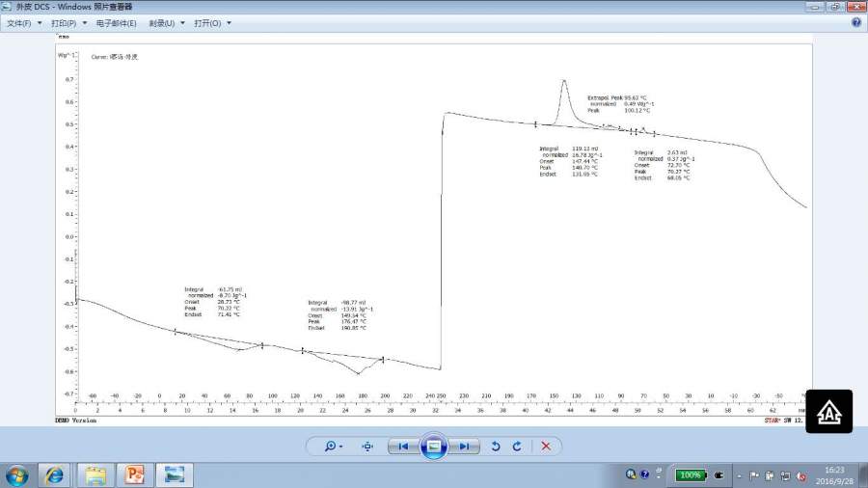
Task: Click the power plug tray icon
Action: [x=719, y=475]
